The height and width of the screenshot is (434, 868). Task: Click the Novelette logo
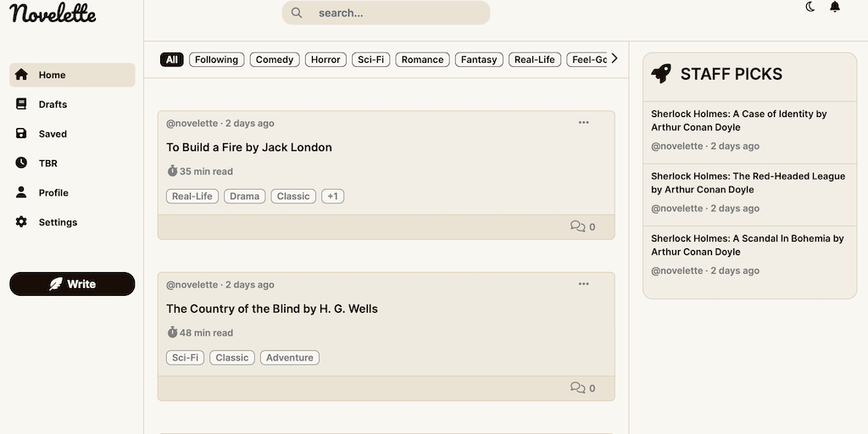coord(53,14)
